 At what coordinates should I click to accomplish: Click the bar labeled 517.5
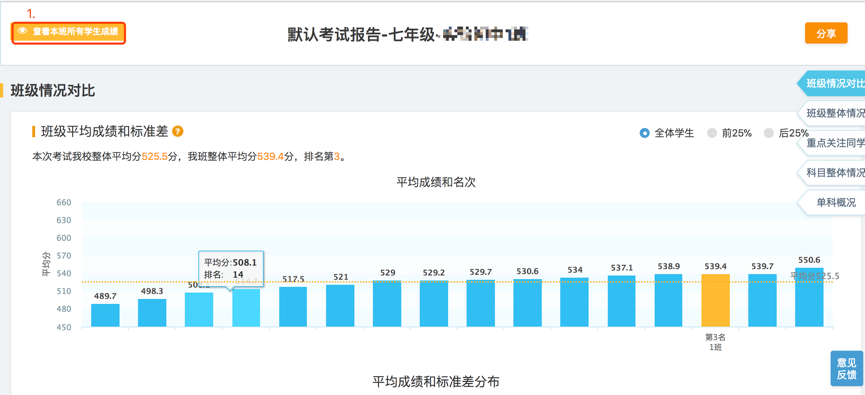point(293,307)
